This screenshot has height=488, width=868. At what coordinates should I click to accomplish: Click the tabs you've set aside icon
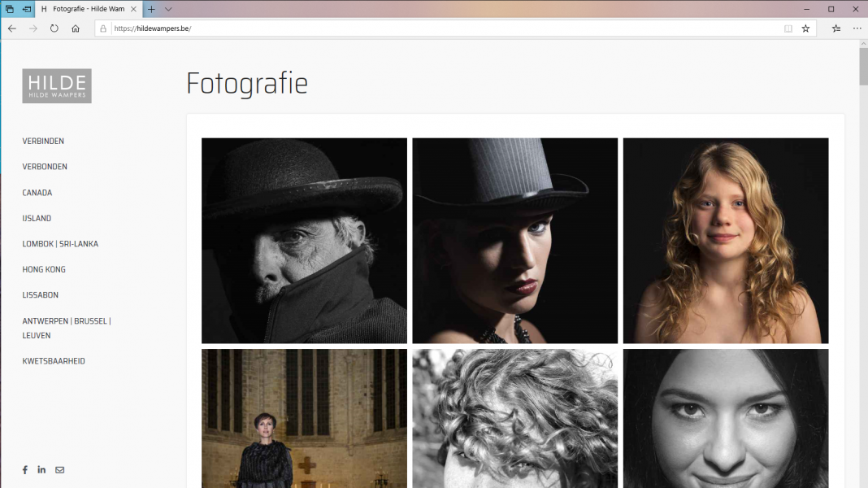(10, 9)
